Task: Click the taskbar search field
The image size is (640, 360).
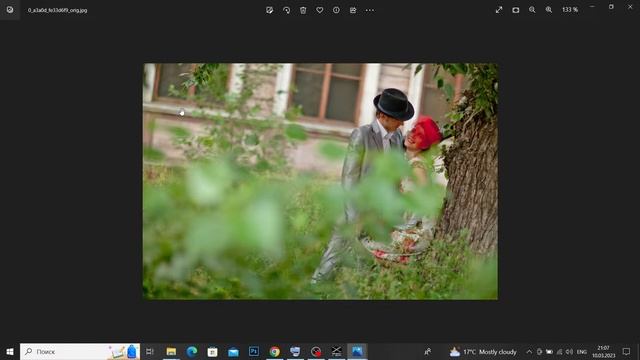Action: pos(80,351)
